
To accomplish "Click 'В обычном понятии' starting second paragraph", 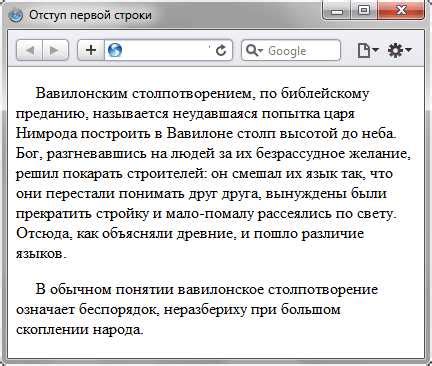I will (104, 289).
